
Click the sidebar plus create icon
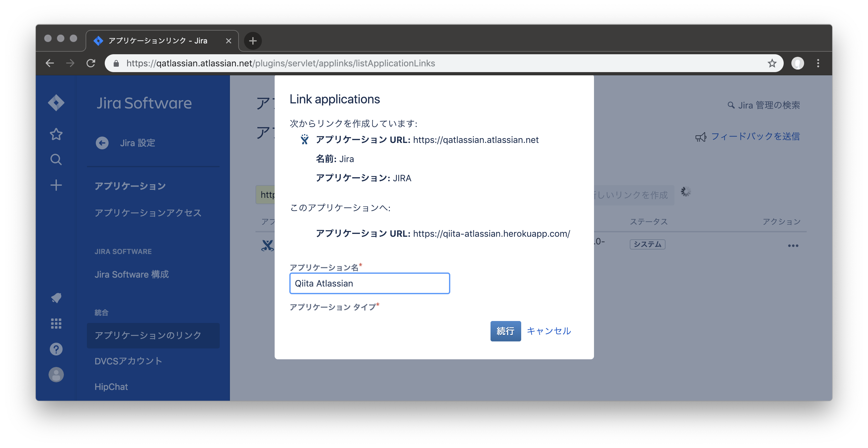(56, 185)
